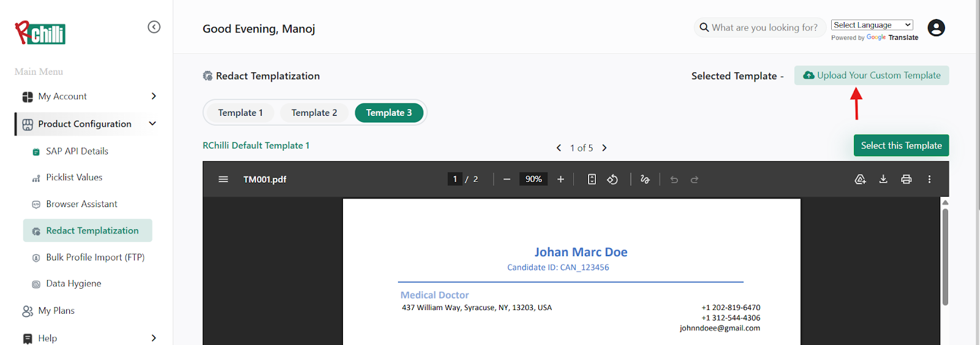This screenshot has height=345, width=980.
Task: Open the Select Language dropdown
Action: (x=872, y=25)
